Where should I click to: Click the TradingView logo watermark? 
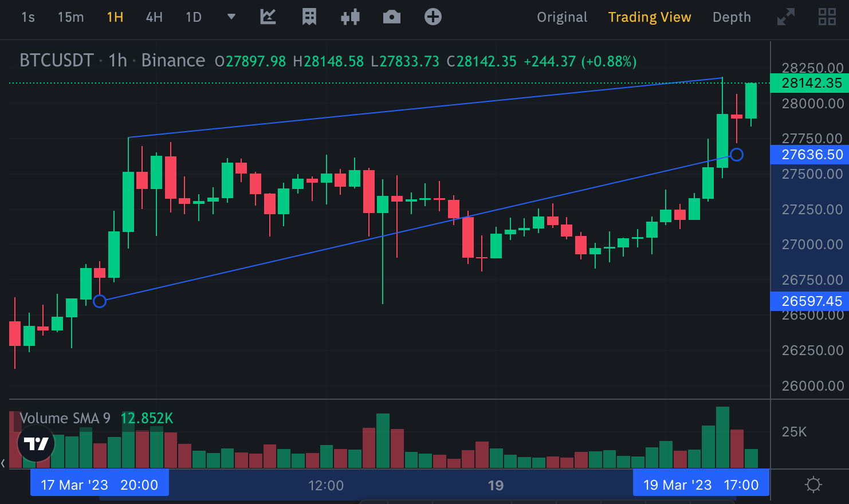(36, 443)
